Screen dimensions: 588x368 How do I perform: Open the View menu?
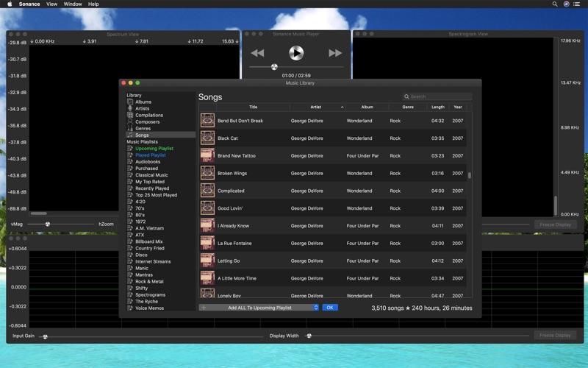click(x=51, y=4)
